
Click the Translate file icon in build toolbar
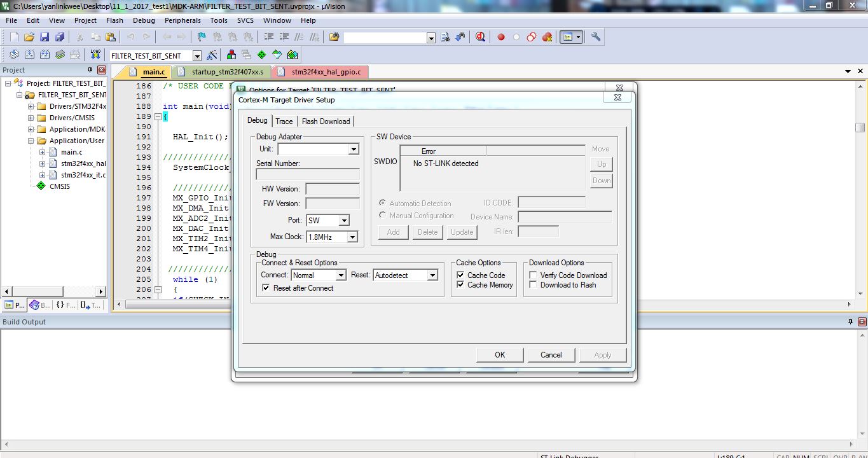click(x=15, y=55)
